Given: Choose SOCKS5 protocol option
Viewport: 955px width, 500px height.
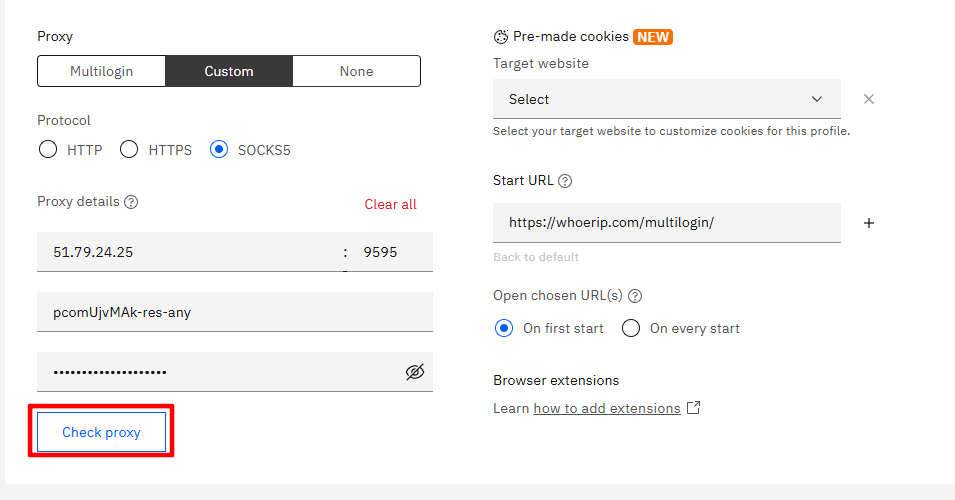Looking at the screenshot, I should pos(219,150).
